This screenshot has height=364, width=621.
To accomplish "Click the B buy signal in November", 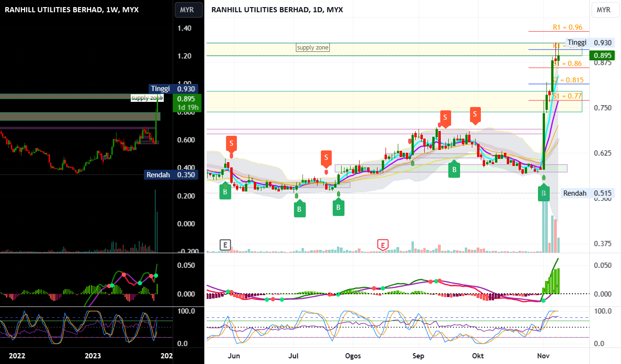I will point(544,193).
